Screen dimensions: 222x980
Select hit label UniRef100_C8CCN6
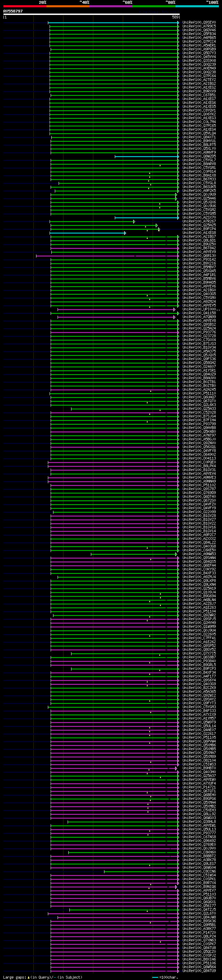pyautogui.click(x=199, y=871)
